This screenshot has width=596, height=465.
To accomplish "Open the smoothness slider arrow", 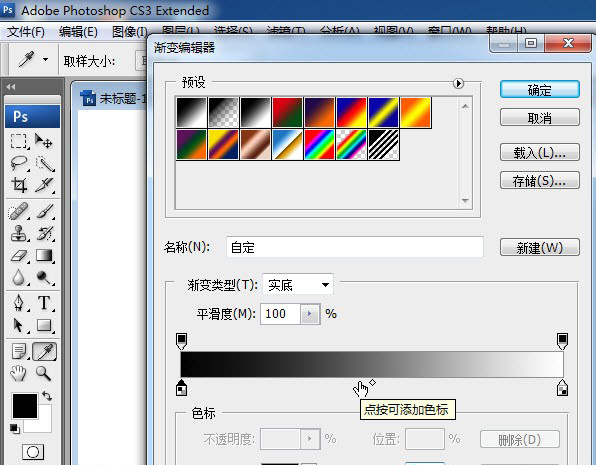I will pyautogui.click(x=310, y=314).
